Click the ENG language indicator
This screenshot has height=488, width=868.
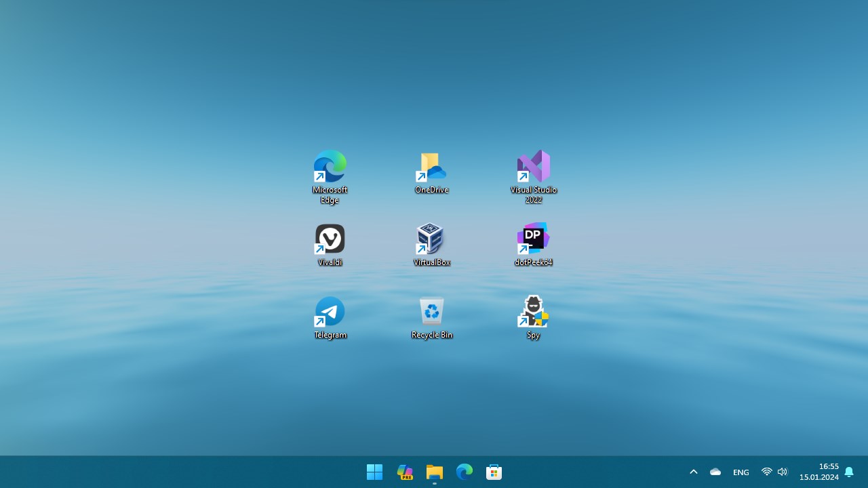[x=741, y=472]
